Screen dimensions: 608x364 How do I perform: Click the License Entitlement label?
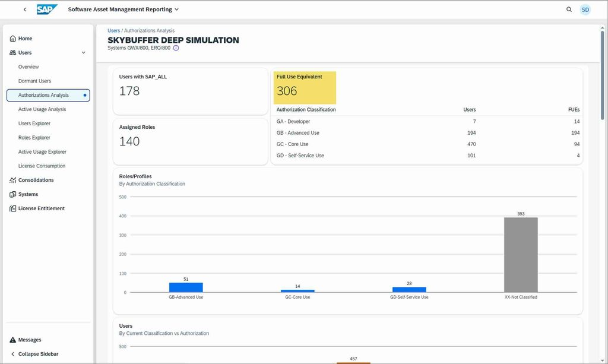pos(42,208)
